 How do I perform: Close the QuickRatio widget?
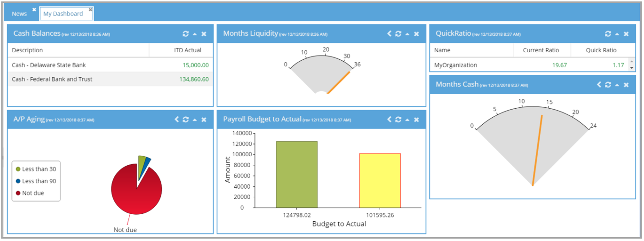tap(626, 34)
